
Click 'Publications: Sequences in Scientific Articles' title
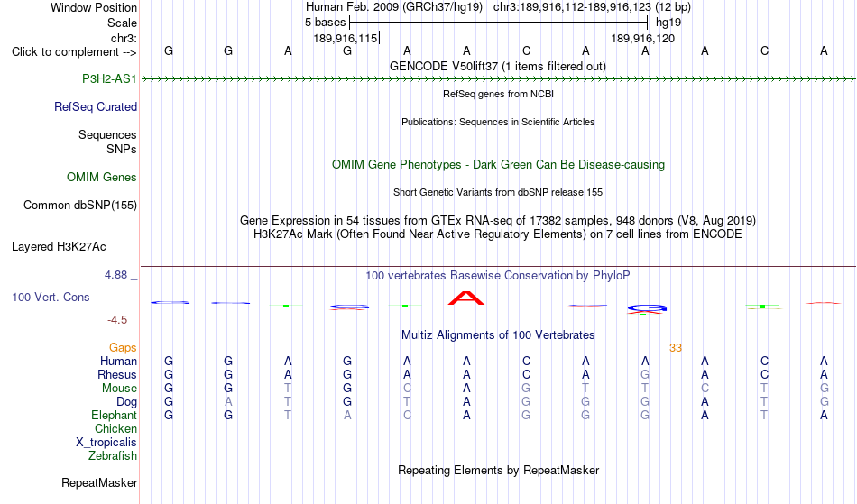(498, 122)
